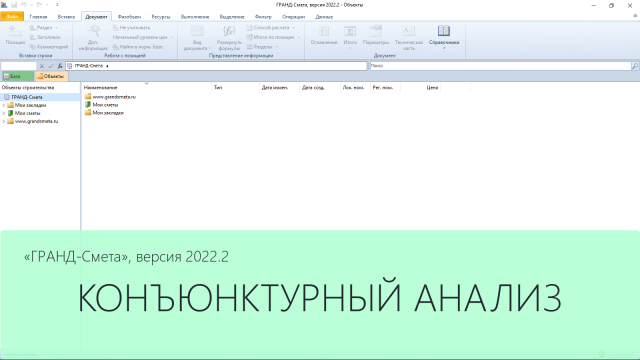Switch to the База tab

pyautogui.click(x=17, y=76)
